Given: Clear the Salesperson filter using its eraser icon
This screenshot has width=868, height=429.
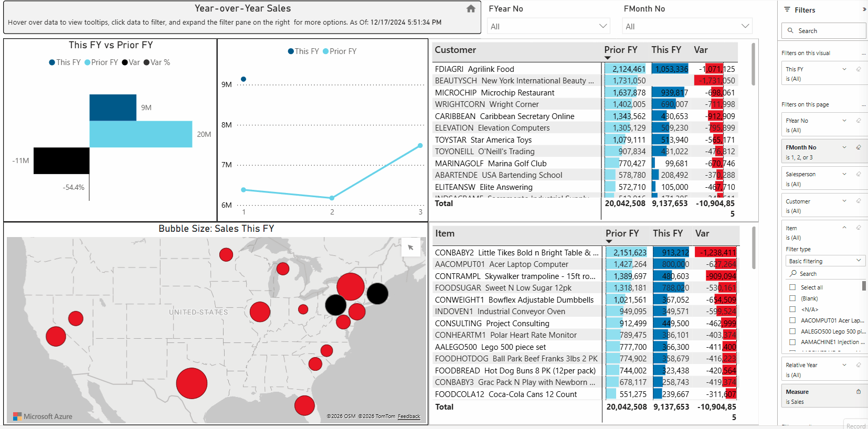Looking at the screenshot, I should click(859, 174).
